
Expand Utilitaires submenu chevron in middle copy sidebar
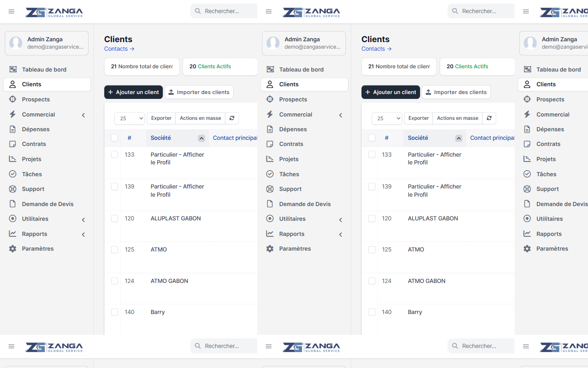pyautogui.click(x=341, y=220)
